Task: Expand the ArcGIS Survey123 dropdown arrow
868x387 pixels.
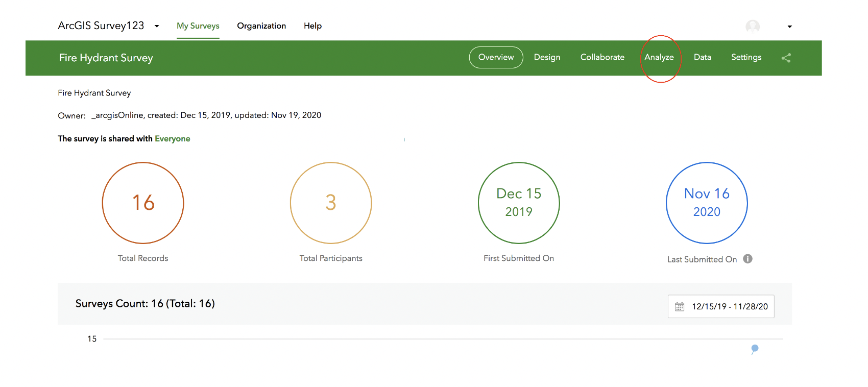Action: click(x=157, y=26)
